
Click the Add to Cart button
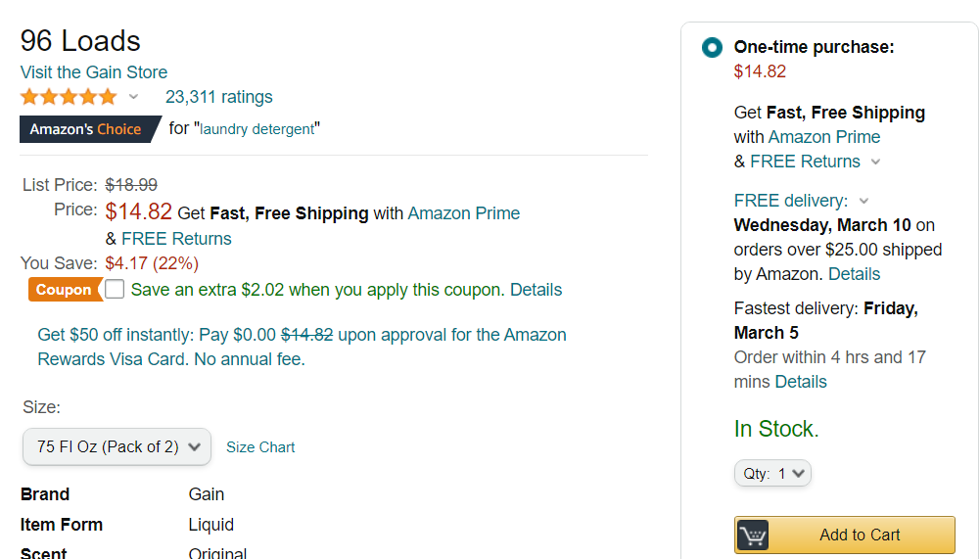click(x=844, y=536)
